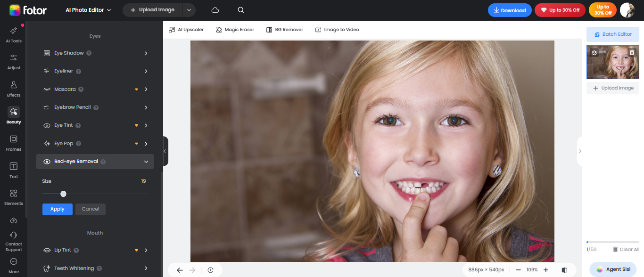
Task: Expand the Eye Shadow option
Action: [x=146, y=53]
